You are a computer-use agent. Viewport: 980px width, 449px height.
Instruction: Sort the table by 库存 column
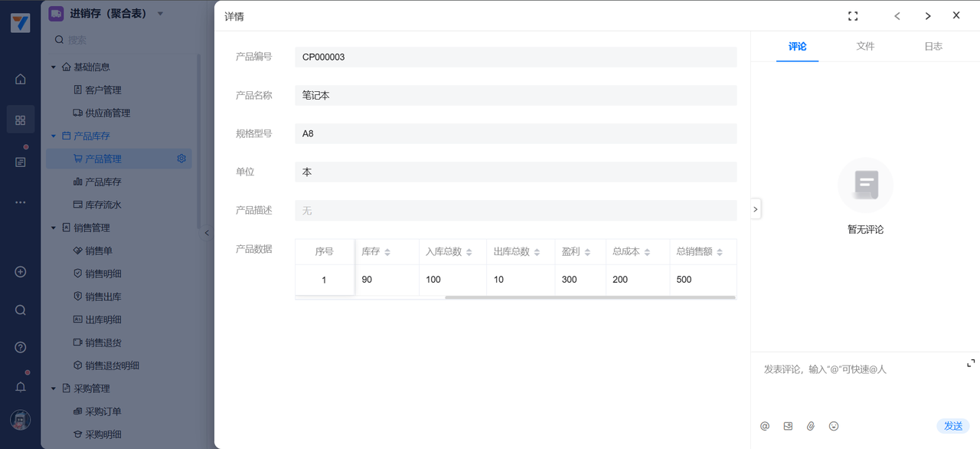387,252
